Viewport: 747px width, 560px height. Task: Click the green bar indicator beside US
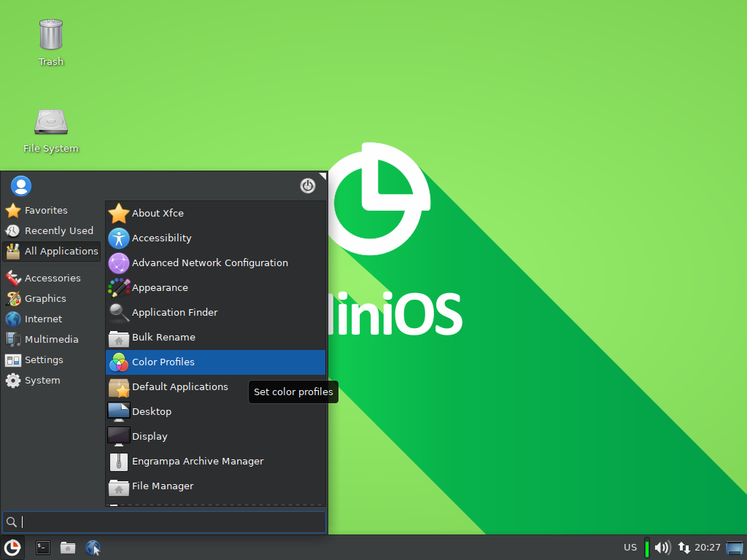647,548
